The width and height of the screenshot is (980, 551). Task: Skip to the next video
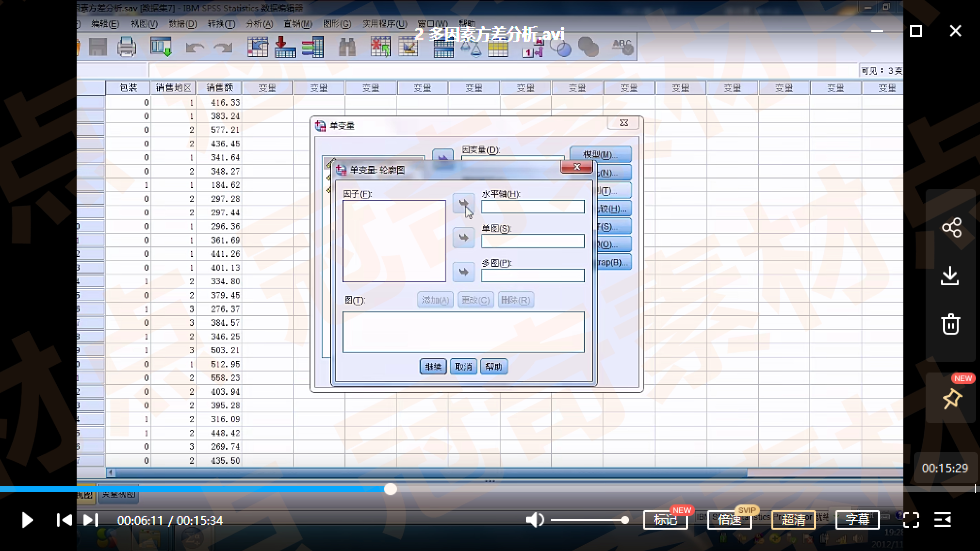(91, 520)
